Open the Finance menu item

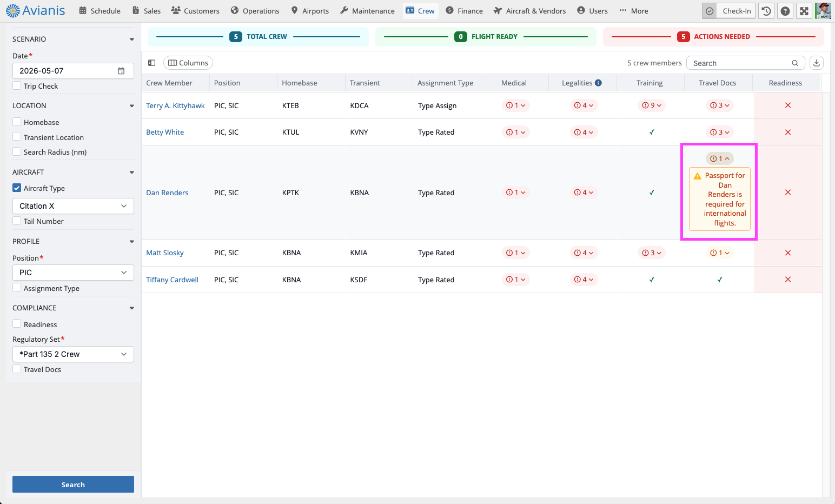tap(464, 11)
